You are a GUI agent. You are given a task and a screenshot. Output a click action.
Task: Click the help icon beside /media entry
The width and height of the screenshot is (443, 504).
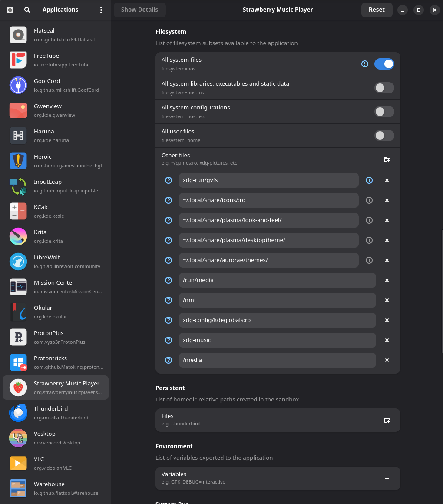tap(169, 360)
